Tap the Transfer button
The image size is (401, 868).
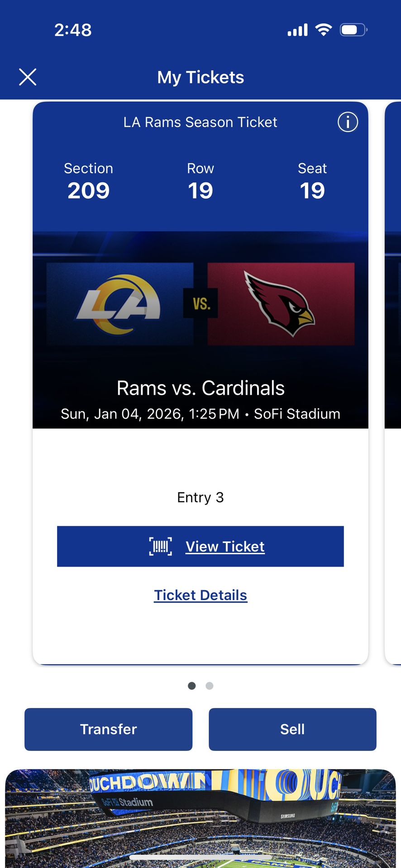point(108,729)
